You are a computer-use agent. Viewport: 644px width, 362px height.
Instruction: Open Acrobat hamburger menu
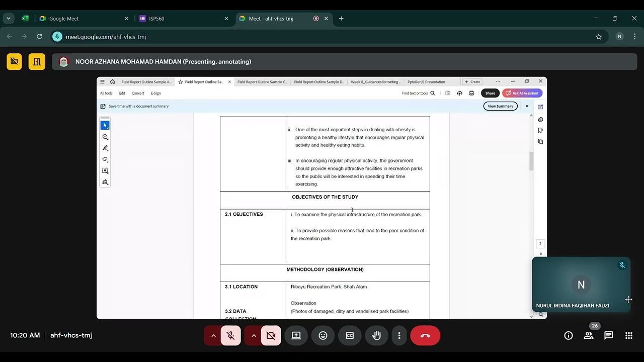coord(102,81)
